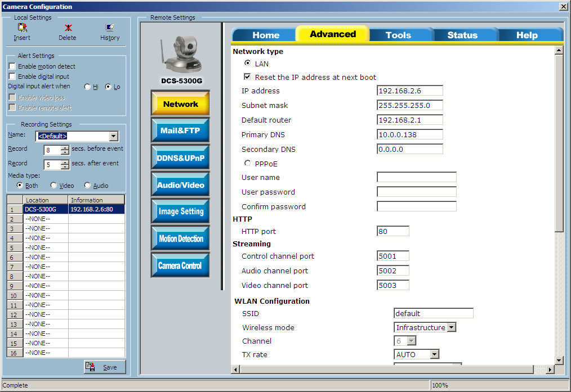Select the PPPoE radio button
Screen dimensions: 571x392
pos(247,164)
